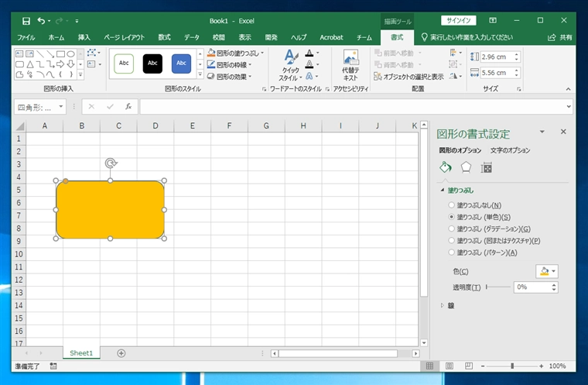Open the fill color (色) dropdown
This screenshot has height=385, width=588.
click(547, 271)
